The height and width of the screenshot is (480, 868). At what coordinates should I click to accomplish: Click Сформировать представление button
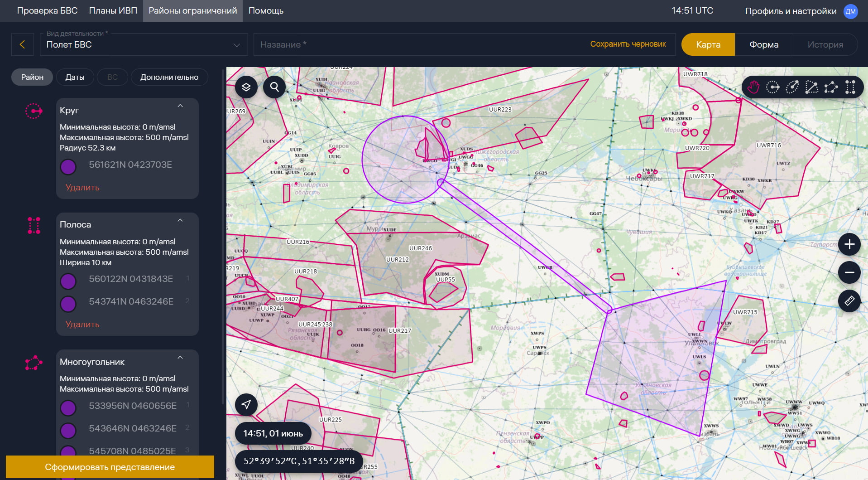tap(110, 467)
